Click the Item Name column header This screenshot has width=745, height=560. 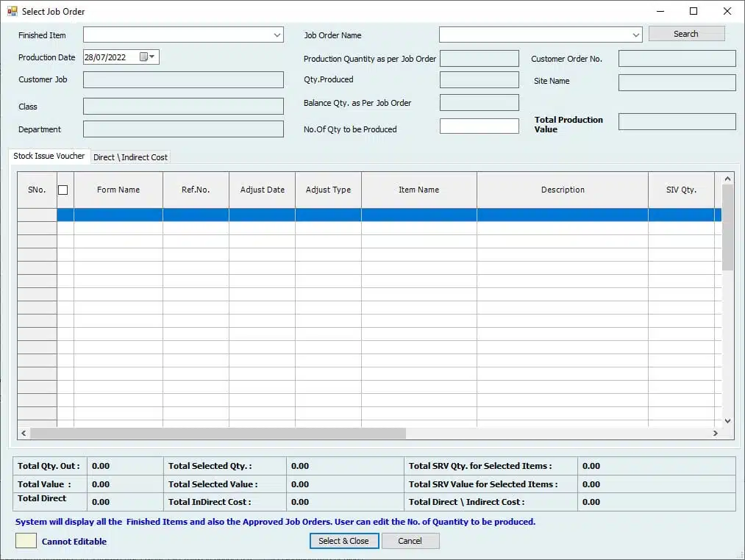pos(419,190)
